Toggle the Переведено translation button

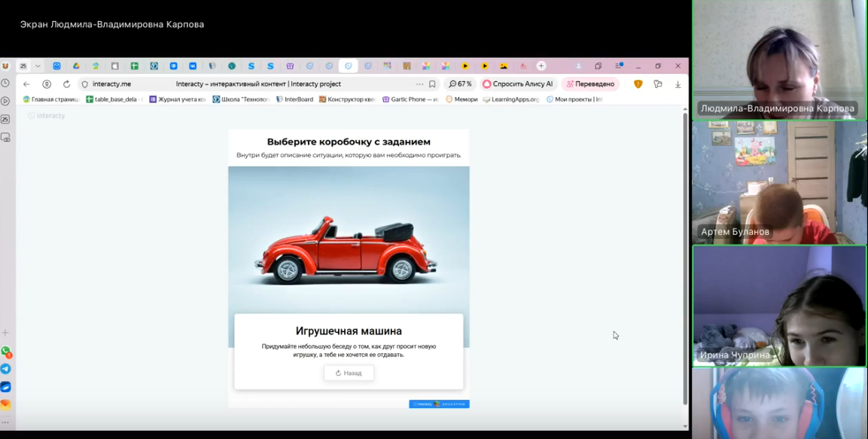pos(590,84)
